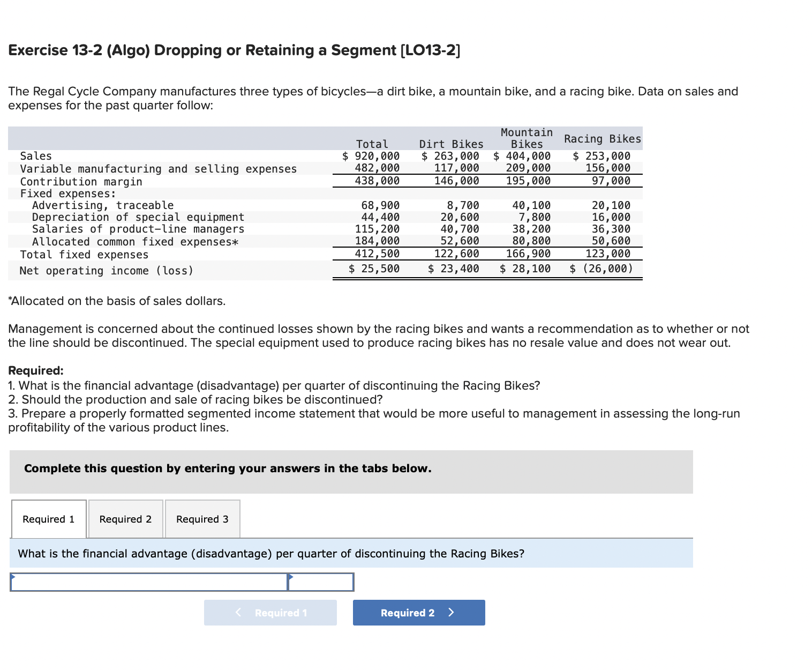Click the right chevron on Required 2 button
This screenshot has height=670, width=812.
click(x=450, y=613)
